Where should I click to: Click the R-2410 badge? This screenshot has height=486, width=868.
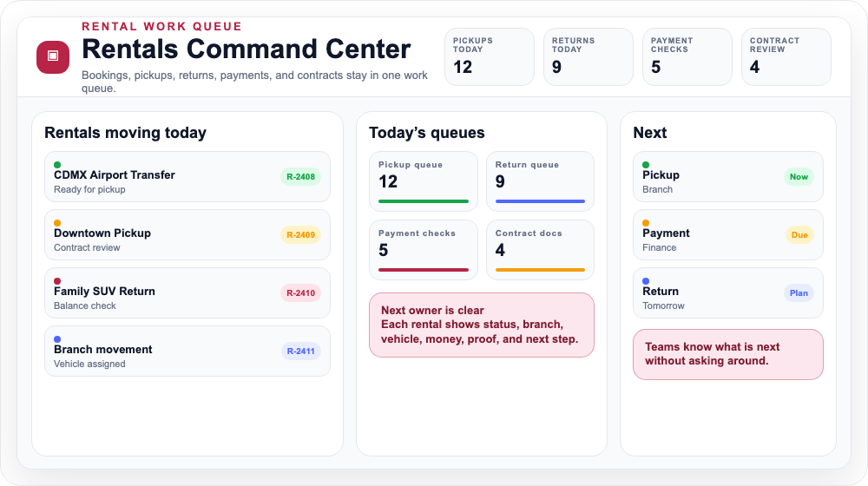(300, 292)
